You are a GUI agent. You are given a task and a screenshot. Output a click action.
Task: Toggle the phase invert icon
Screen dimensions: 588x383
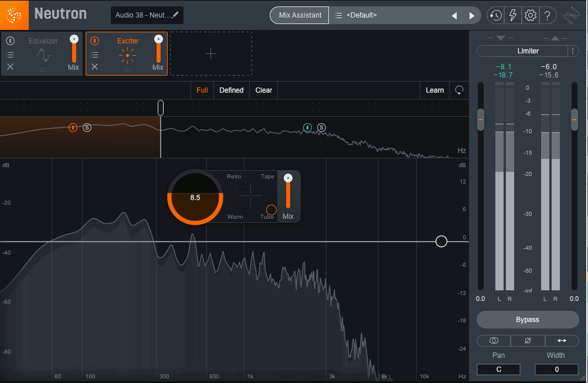tap(528, 341)
